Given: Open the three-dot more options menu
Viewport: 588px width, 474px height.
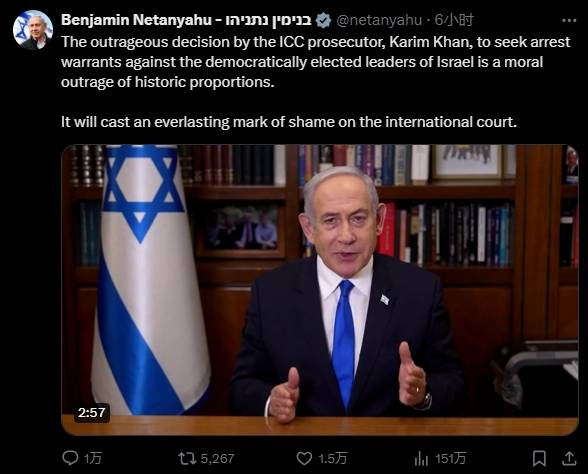Looking at the screenshot, I should [x=569, y=21].
